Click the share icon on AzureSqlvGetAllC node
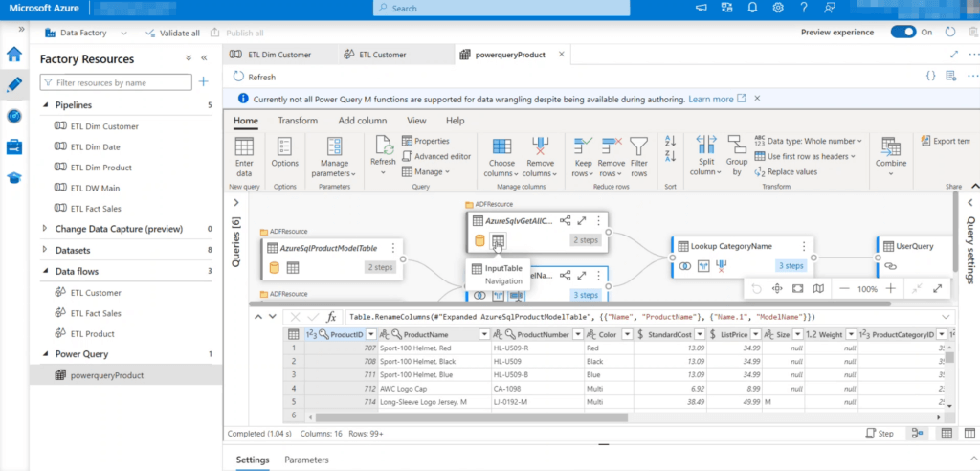This screenshot has width=980, height=471. 565,221
